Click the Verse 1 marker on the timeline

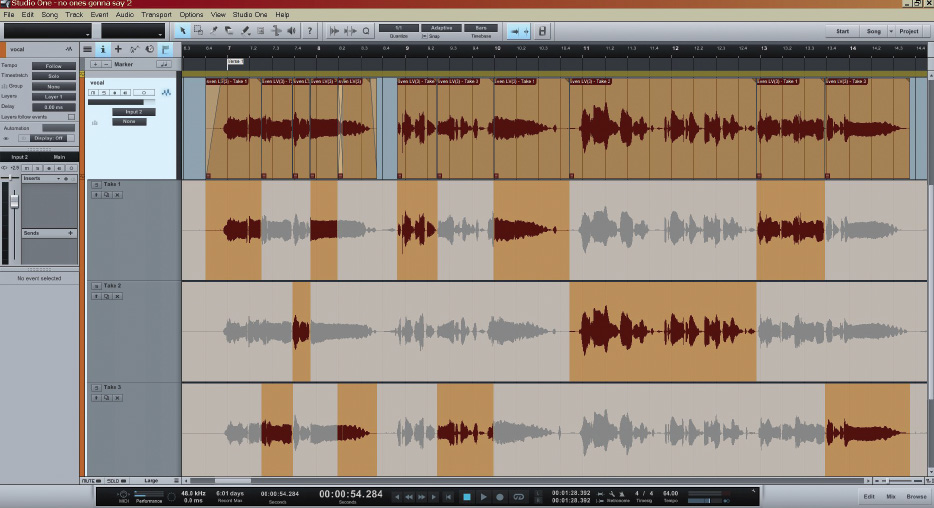(235, 61)
